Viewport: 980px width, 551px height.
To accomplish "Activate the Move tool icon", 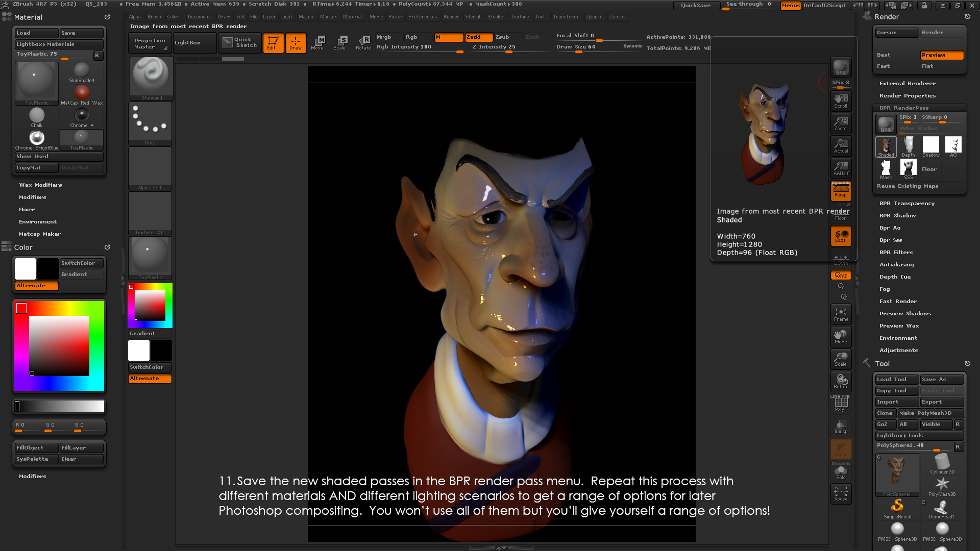I will (317, 42).
